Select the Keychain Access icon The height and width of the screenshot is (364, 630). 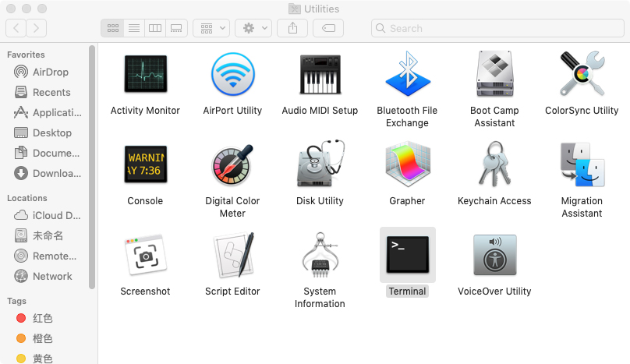click(x=494, y=164)
